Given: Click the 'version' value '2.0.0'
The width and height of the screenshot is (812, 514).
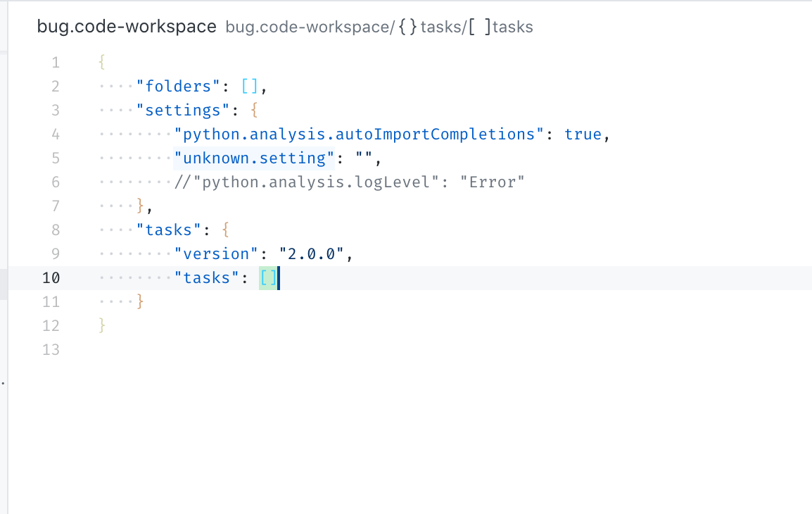Looking at the screenshot, I should click(311, 253).
